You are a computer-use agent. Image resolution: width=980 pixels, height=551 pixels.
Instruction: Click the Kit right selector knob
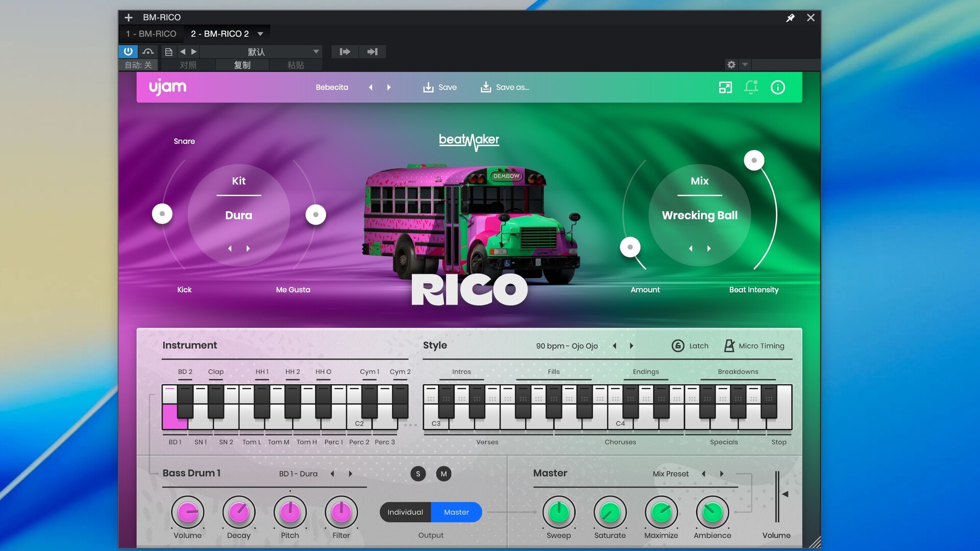[x=316, y=215]
